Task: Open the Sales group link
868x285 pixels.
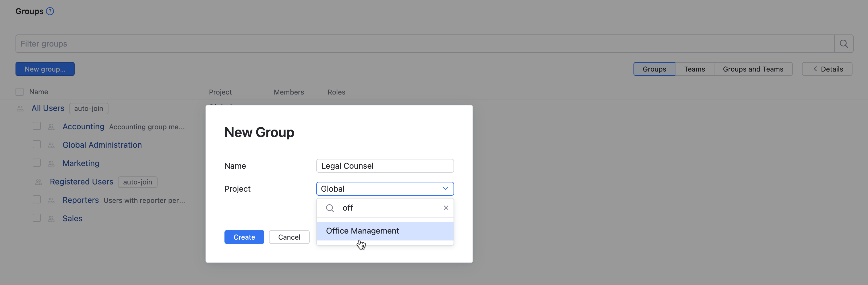Action: 72,219
